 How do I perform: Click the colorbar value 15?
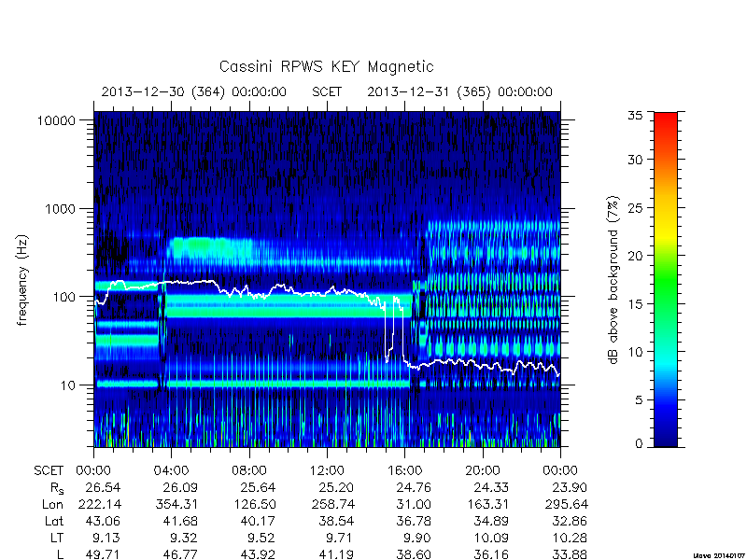pos(635,304)
